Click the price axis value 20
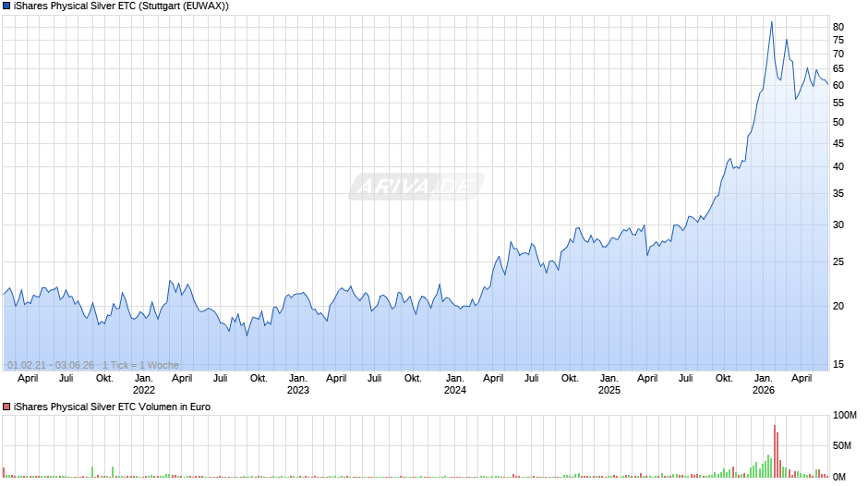Screen dimensions: 868x486 pyautogui.click(x=838, y=307)
